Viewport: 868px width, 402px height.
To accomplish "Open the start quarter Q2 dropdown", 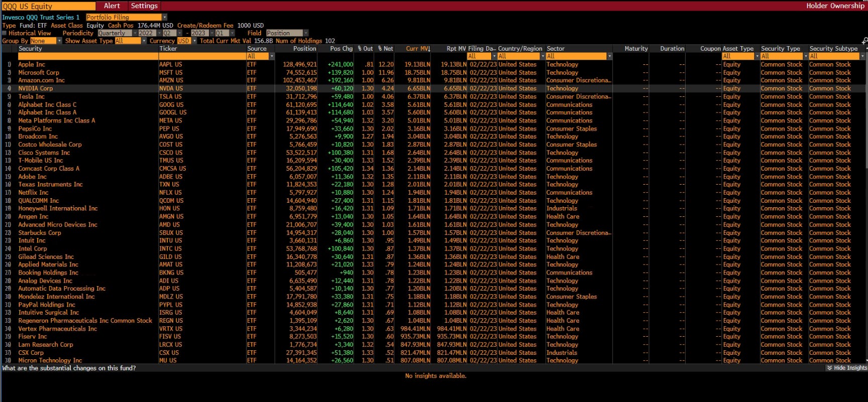I will [172, 33].
